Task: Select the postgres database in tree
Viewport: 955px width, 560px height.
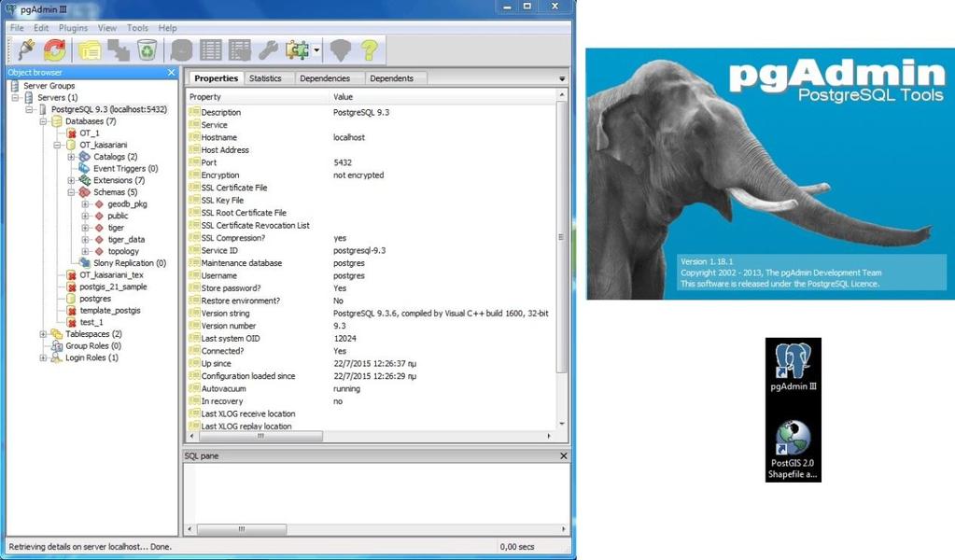Action: coord(95,299)
